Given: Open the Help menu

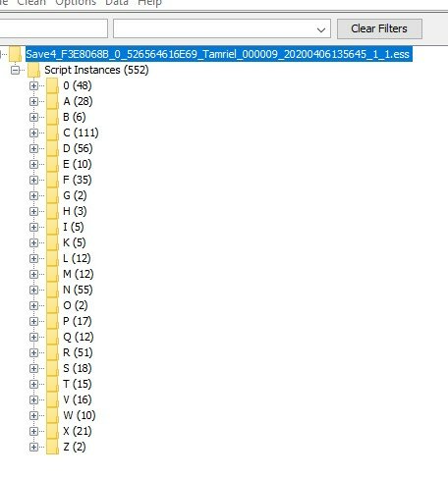Looking at the screenshot, I should [x=149, y=3].
